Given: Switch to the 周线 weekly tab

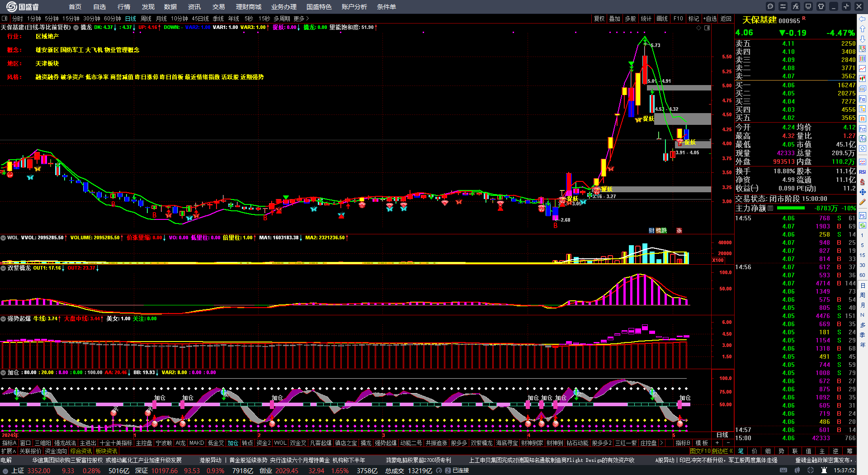Looking at the screenshot, I should point(146,19).
